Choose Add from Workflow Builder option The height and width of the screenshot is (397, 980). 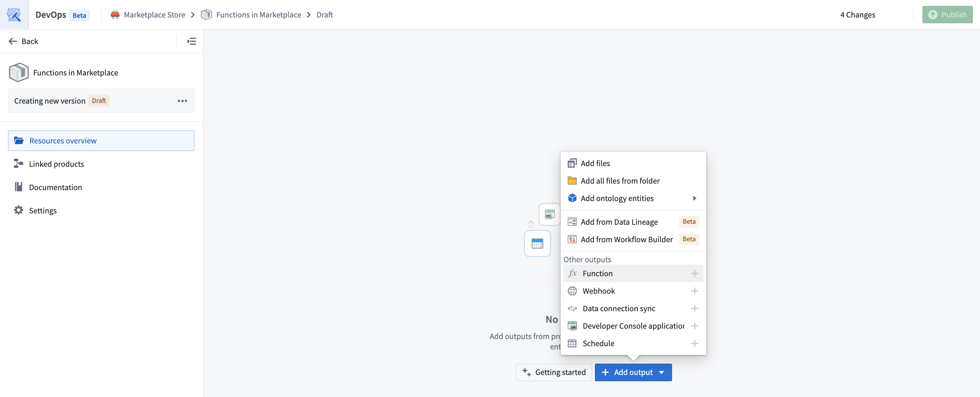pos(626,239)
